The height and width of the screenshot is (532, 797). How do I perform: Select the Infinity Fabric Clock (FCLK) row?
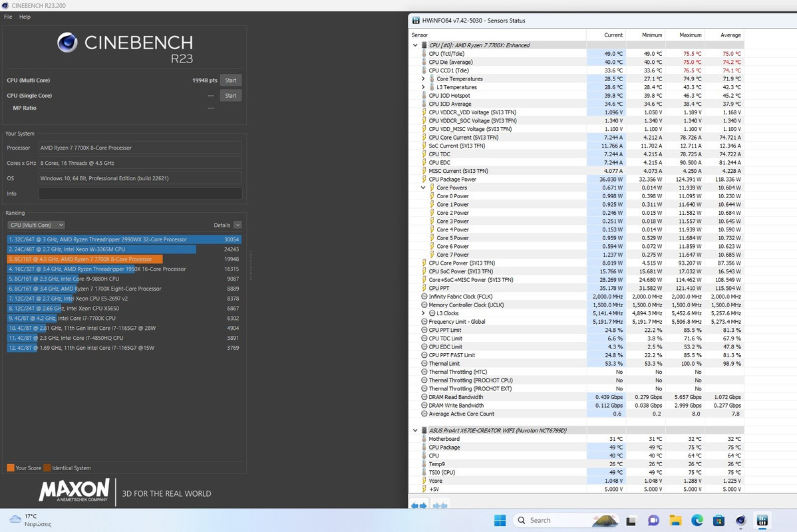click(x=577, y=297)
